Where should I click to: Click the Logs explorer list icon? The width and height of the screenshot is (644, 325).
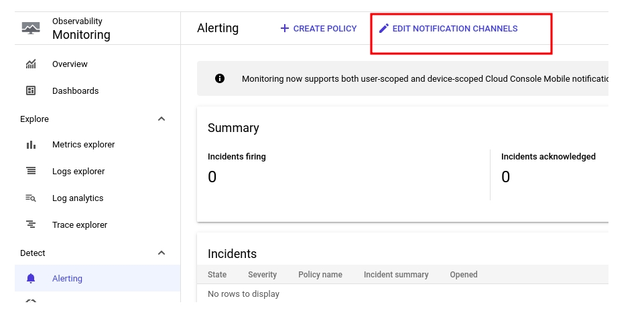pos(31,172)
